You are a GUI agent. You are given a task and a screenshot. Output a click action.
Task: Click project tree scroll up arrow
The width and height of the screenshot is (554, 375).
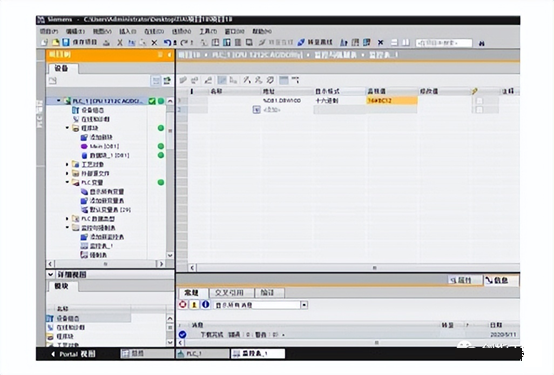pos(170,101)
